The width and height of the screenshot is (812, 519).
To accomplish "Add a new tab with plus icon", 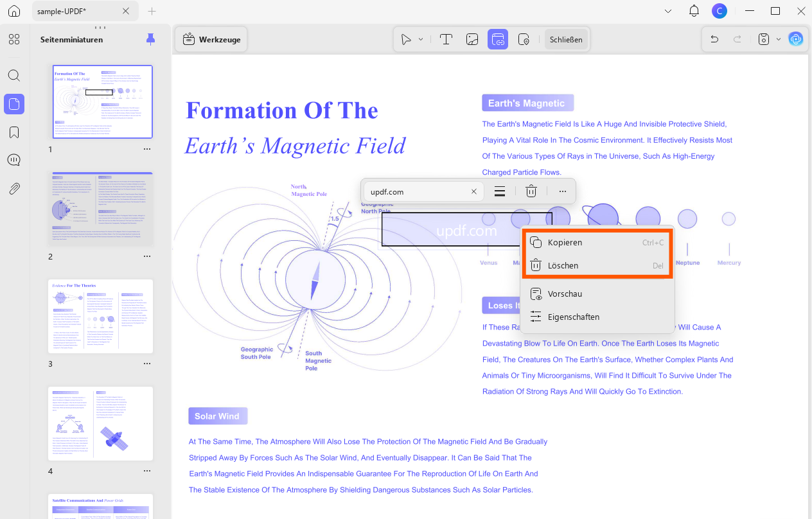I will click(152, 11).
